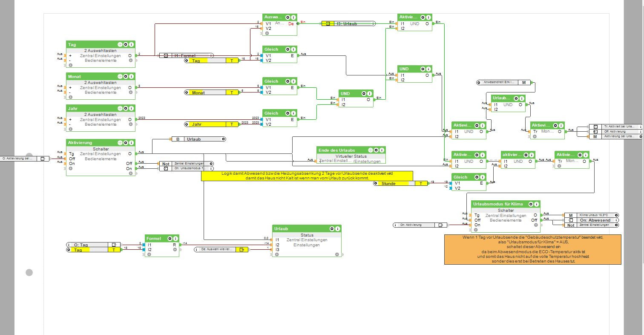Open settings gear of the Jahr block
This screenshot has width=644, height=335.
(x=126, y=108)
